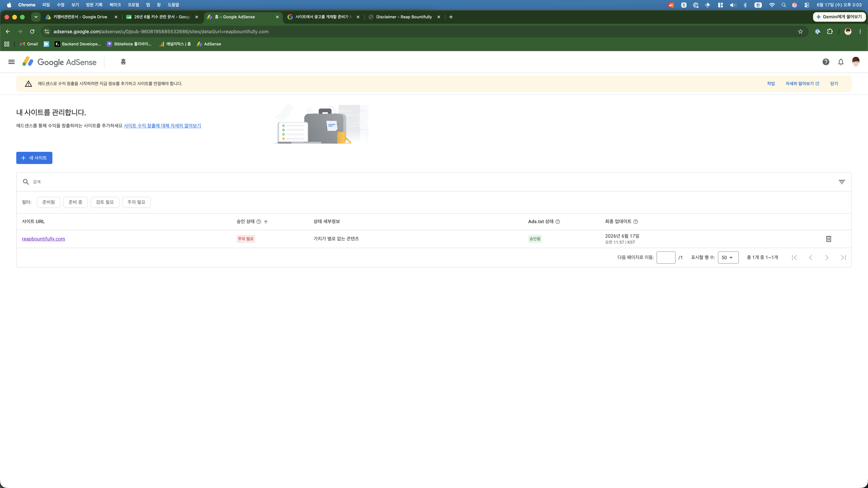This screenshot has height=488, width=868.
Task: Click 작업 in the warning banner
Action: point(771,84)
